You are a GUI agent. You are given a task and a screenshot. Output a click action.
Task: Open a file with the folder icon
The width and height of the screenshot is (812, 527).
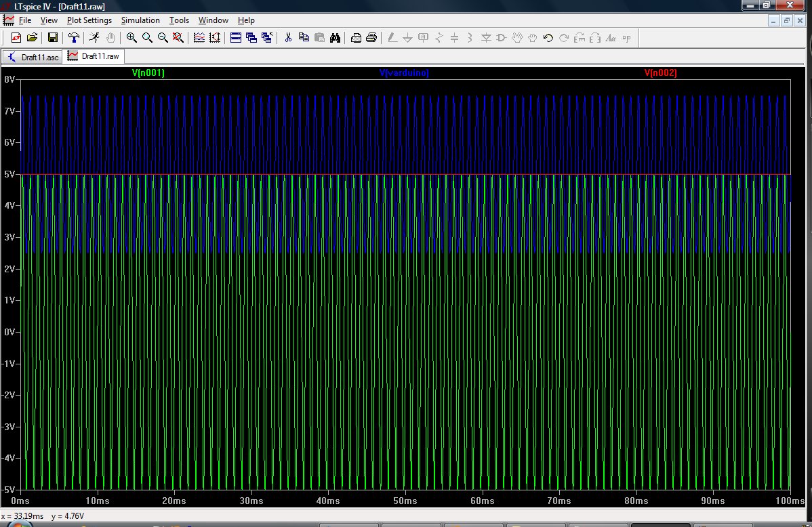point(32,38)
